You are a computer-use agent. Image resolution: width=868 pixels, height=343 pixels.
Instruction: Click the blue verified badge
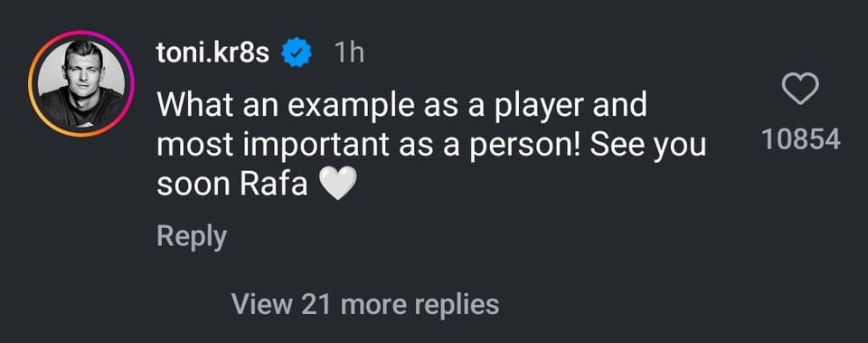point(297,52)
